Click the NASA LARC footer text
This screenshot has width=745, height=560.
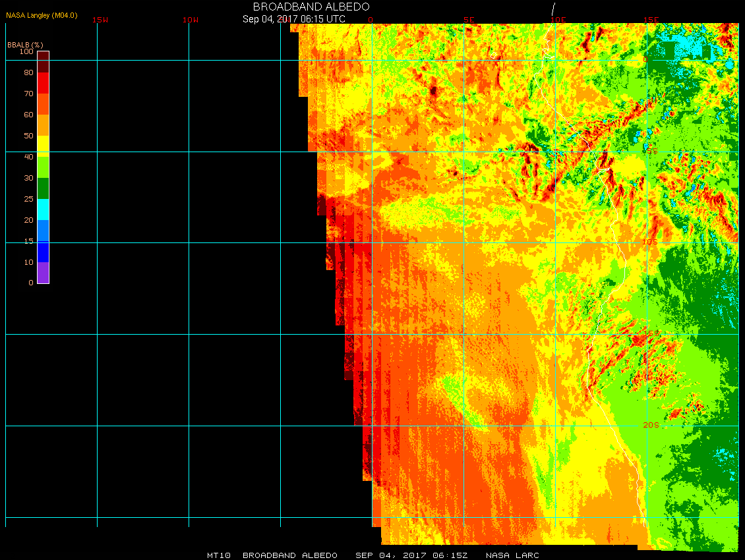click(x=512, y=555)
